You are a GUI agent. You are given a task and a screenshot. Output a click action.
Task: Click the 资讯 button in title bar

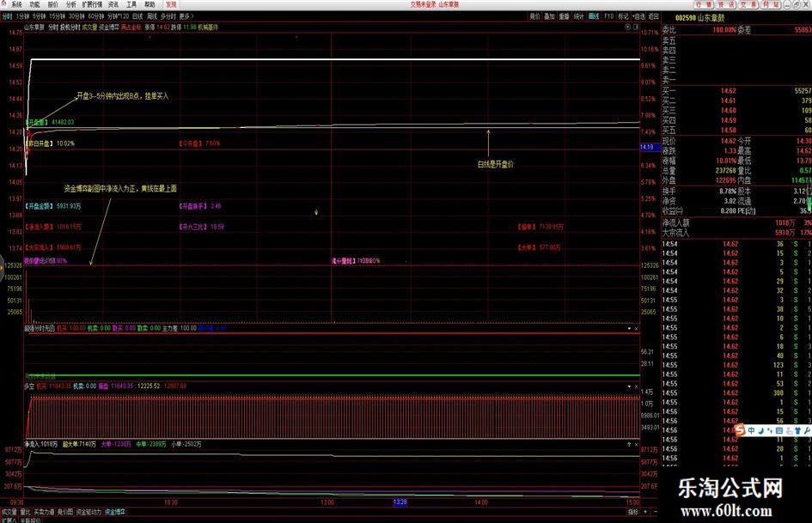tap(725, 4)
